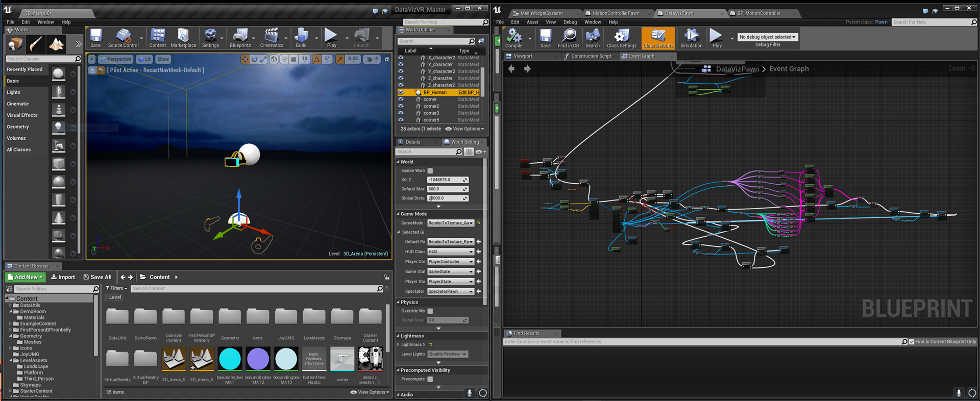Open Spectator class dropdown

[x=451, y=291]
